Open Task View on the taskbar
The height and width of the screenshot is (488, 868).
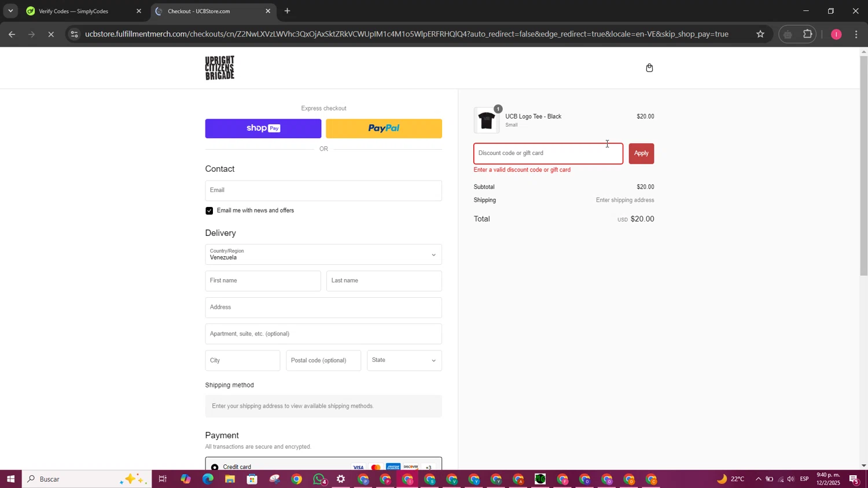[x=163, y=479]
